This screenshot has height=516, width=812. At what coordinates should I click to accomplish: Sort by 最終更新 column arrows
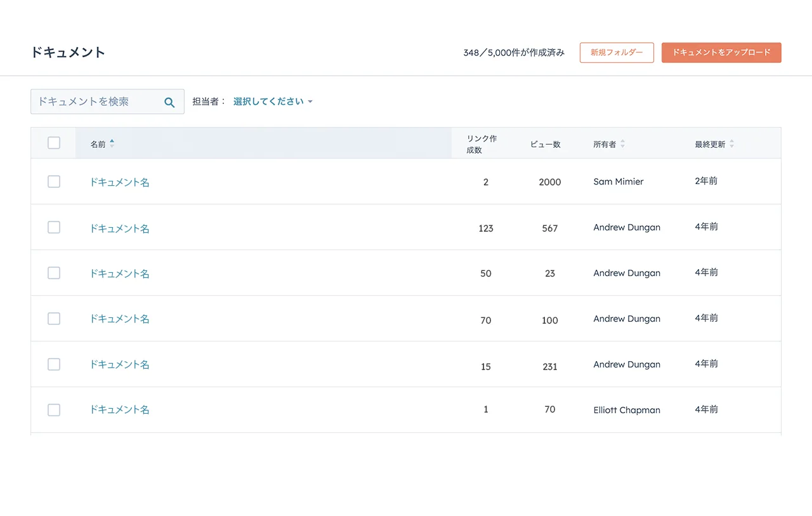[731, 144]
